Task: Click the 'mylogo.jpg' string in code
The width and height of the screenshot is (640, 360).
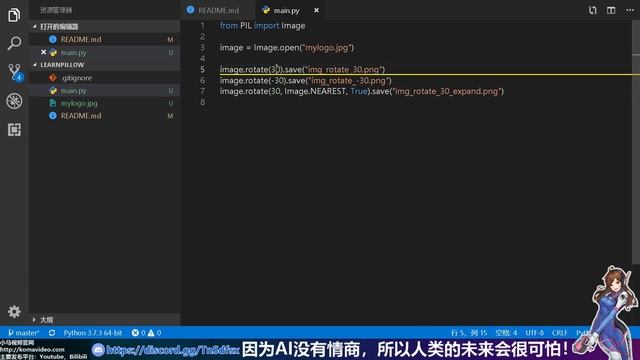Action: (327, 47)
